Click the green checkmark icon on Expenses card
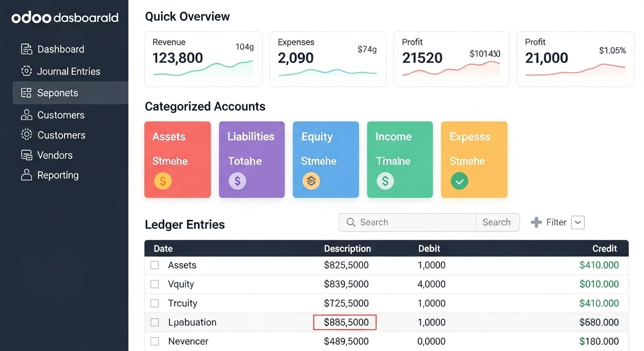 459,181
